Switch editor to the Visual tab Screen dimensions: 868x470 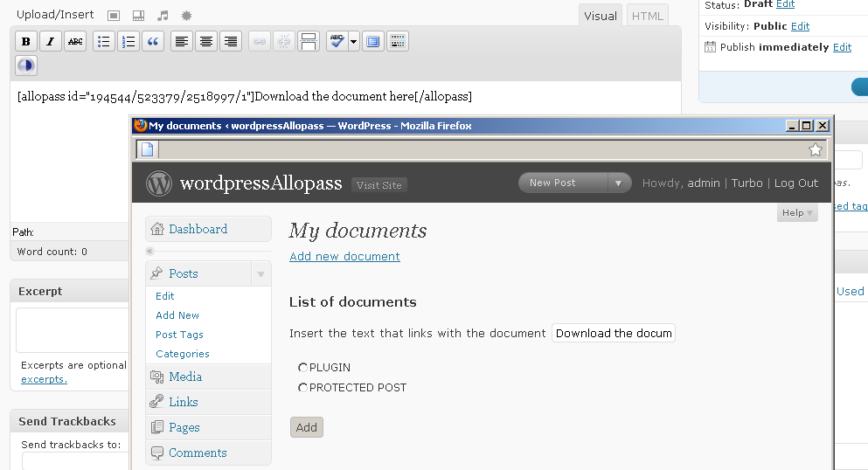coord(601,16)
